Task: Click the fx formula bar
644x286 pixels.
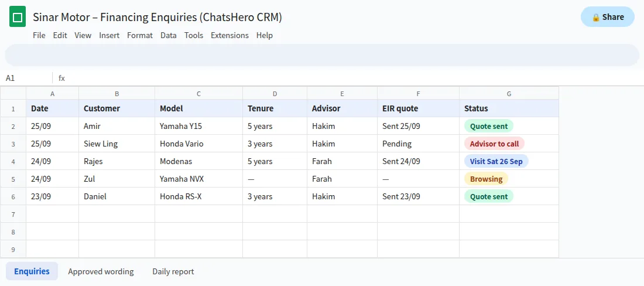Action: (349, 78)
